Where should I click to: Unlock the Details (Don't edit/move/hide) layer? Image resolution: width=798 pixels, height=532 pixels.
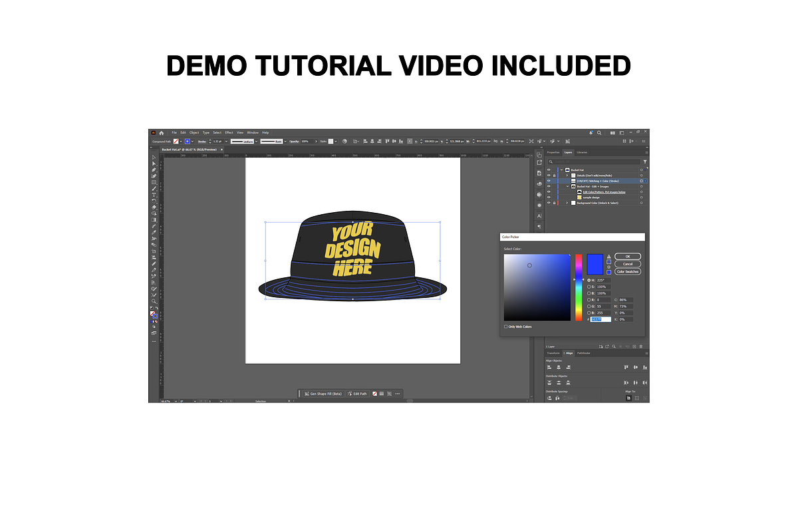[554, 176]
